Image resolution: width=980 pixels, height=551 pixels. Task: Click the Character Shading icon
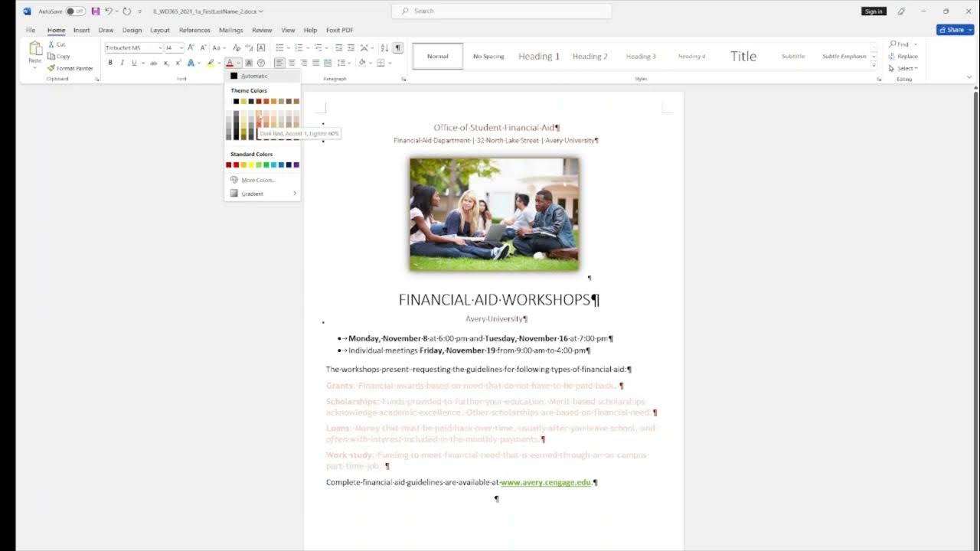[x=248, y=63]
